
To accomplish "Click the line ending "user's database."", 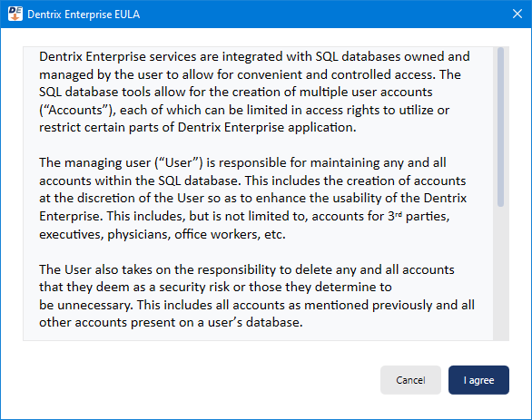I will coord(171,322).
